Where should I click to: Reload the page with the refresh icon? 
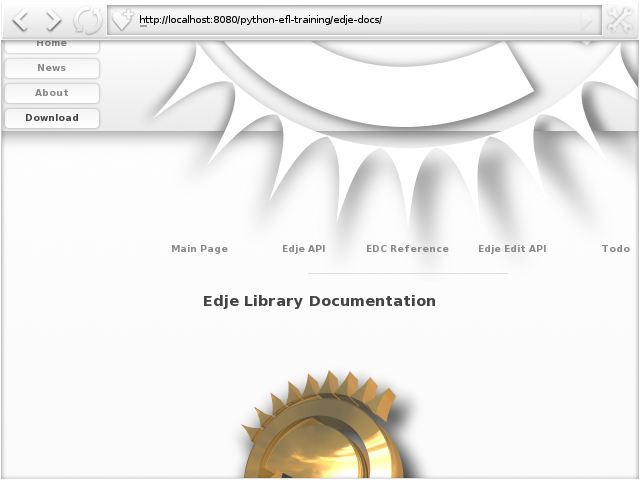coord(88,20)
